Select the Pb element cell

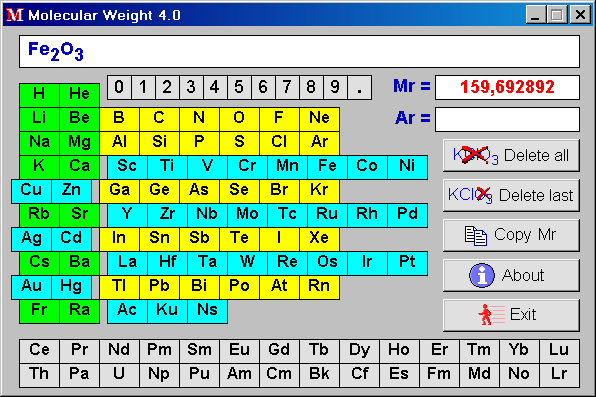(x=159, y=287)
